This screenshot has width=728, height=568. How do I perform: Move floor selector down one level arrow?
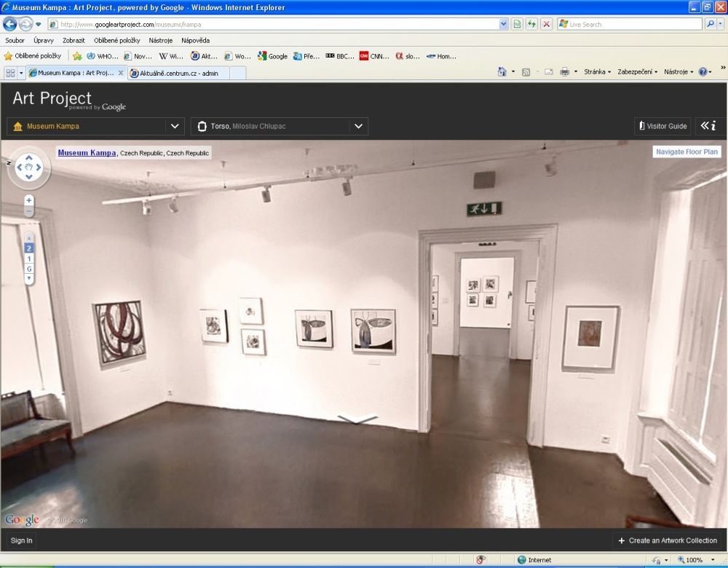pyautogui.click(x=29, y=278)
